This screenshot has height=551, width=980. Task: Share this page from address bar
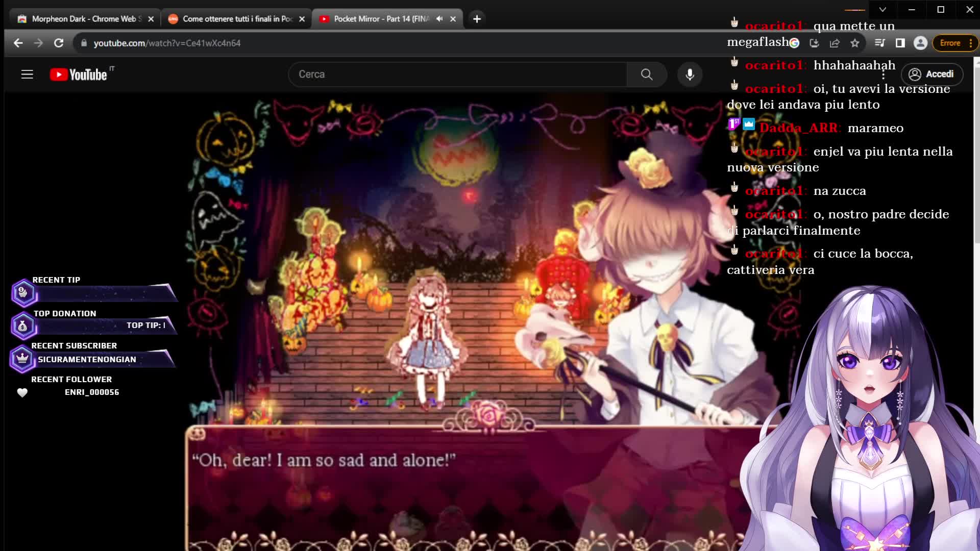pos(835,43)
